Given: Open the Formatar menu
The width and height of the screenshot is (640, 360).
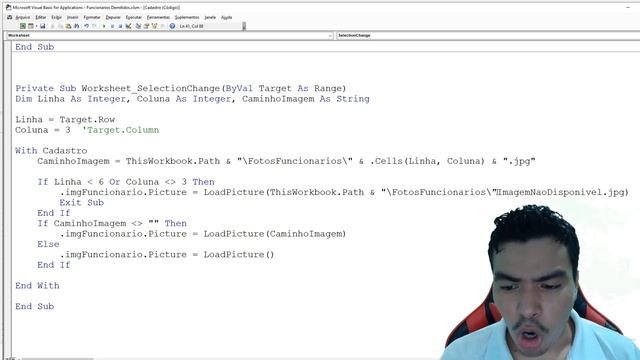Looking at the screenshot, I should [92, 18].
